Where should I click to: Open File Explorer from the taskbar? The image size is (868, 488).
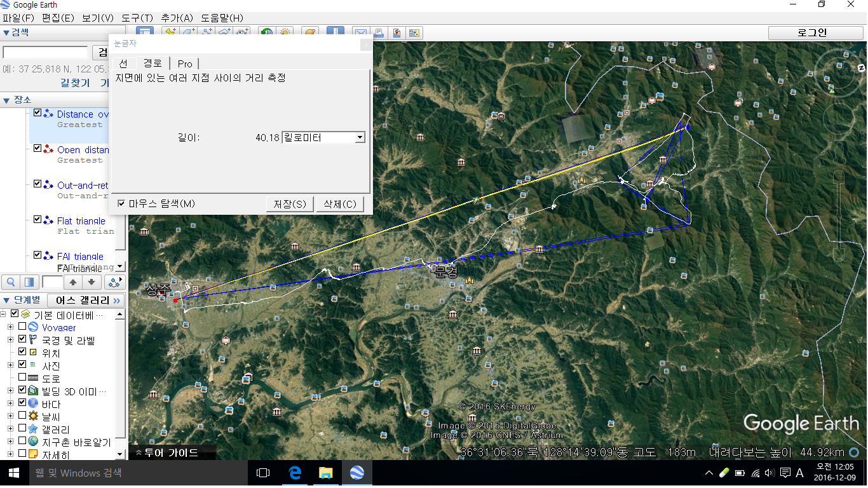click(325, 473)
